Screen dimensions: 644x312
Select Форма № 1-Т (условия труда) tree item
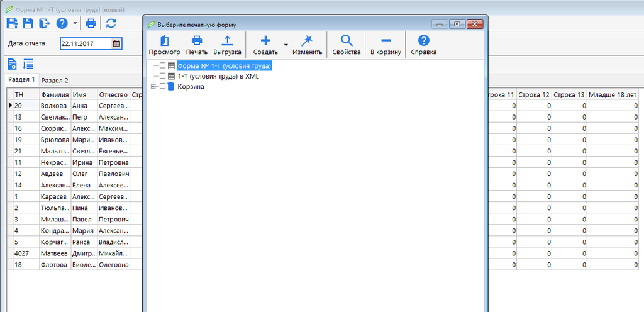pos(225,65)
